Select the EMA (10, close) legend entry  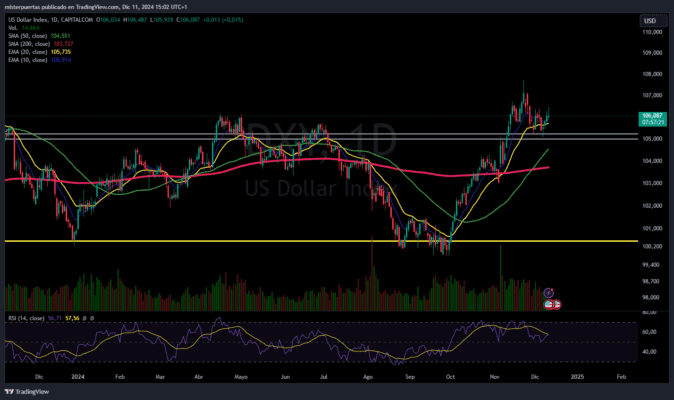coord(28,60)
